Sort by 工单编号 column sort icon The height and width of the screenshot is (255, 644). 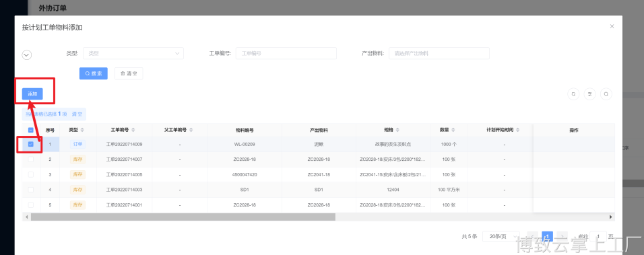coord(133,130)
